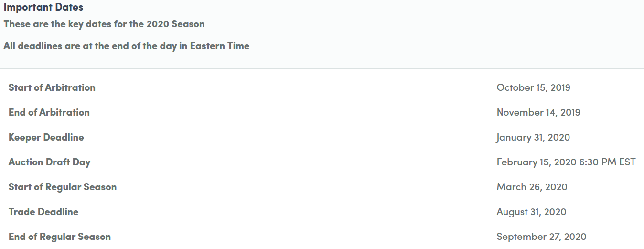Viewport: 644px width, 249px height.
Task: Click the Important Dates heading
Action: pyautogui.click(x=43, y=7)
